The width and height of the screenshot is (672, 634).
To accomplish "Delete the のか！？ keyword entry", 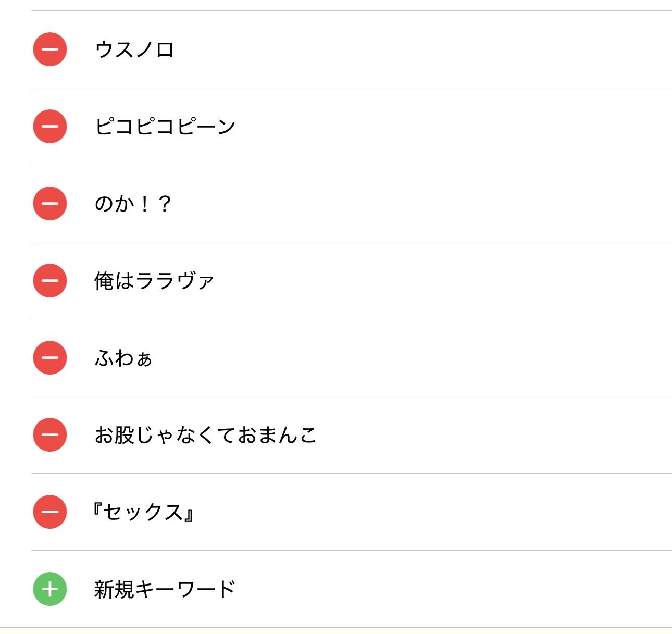I will pos(50,204).
